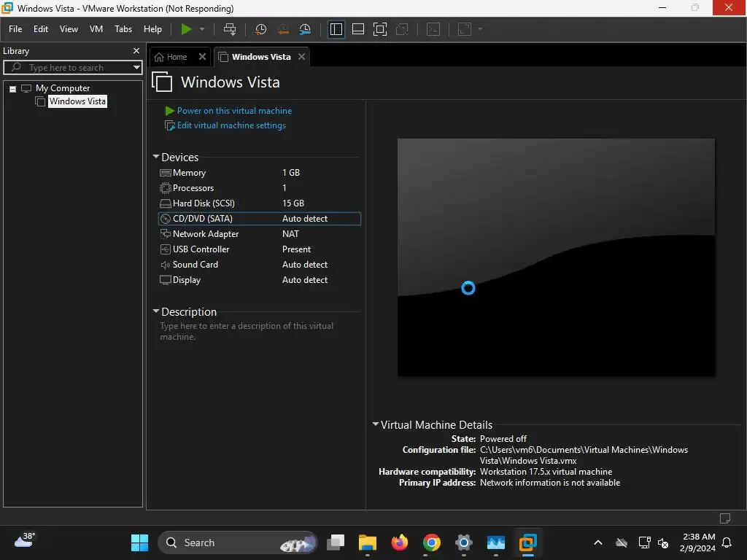This screenshot has height=560, width=747.
Task: Open the View menu
Action: (x=69, y=29)
